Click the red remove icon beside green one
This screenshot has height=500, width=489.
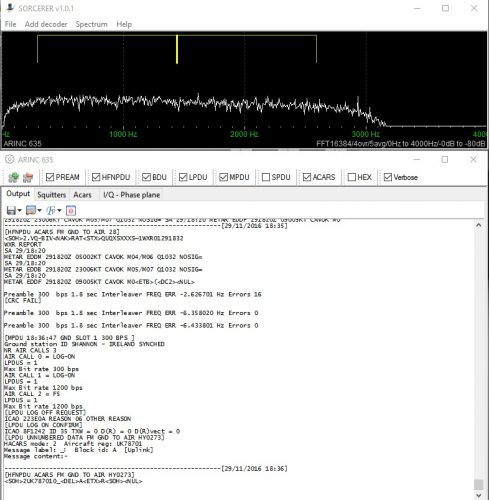[28, 177]
